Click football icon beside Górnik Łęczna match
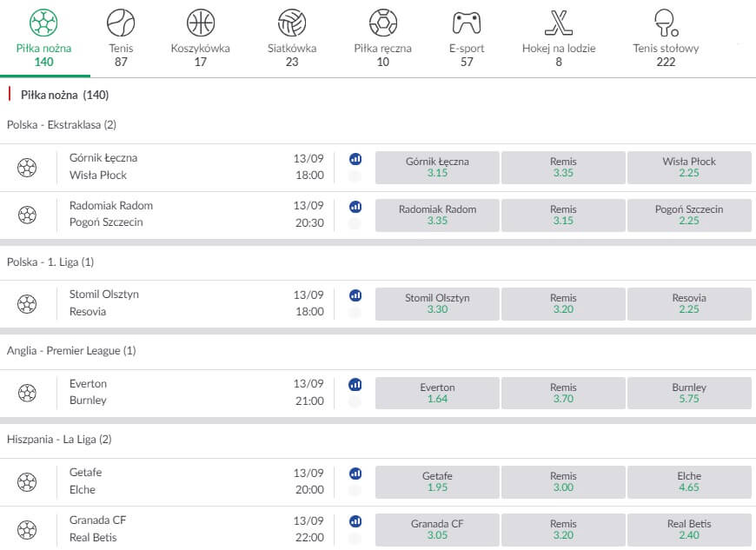The image size is (756, 550). point(27,168)
